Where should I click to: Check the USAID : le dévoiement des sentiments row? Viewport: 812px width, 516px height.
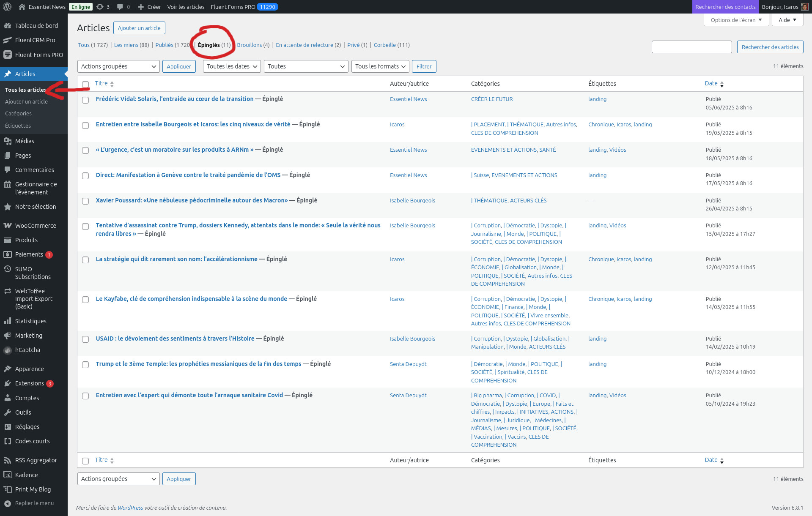point(85,339)
